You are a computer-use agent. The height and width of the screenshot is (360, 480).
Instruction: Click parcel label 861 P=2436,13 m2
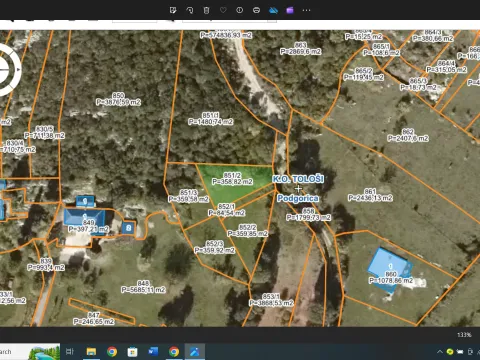coord(370,195)
